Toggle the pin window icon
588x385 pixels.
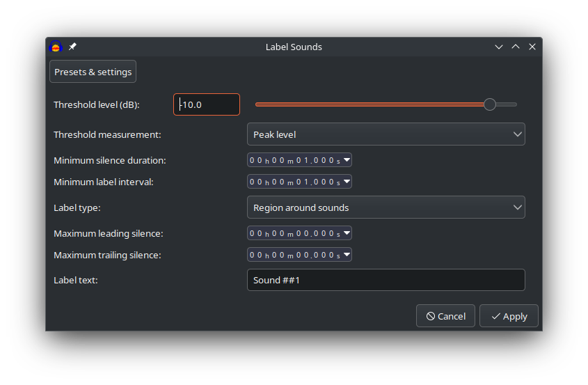[72, 47]
